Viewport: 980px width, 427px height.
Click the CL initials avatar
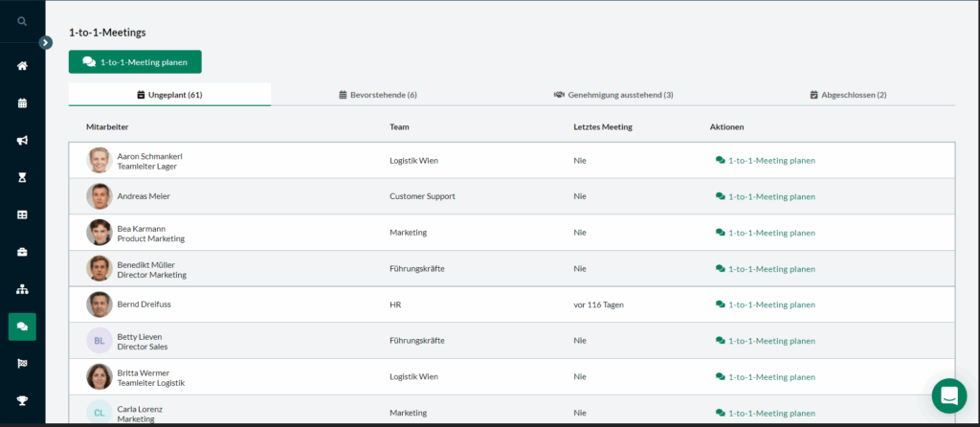(x=100, y=413)
